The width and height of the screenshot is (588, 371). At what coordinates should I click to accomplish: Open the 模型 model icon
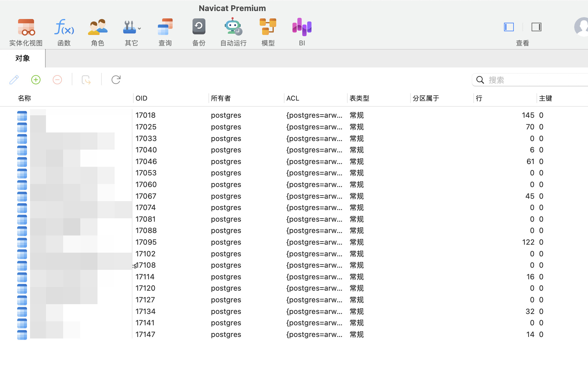click(x=268, y=27)
